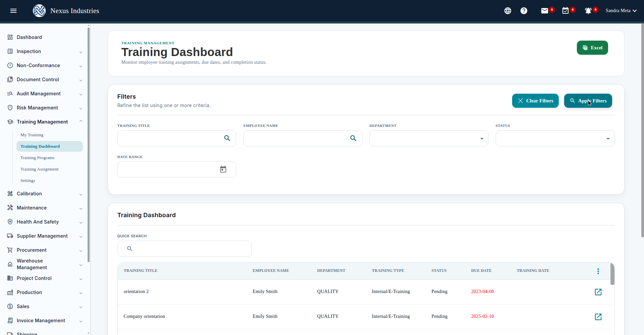Expand the Health And Safety section

45,222
